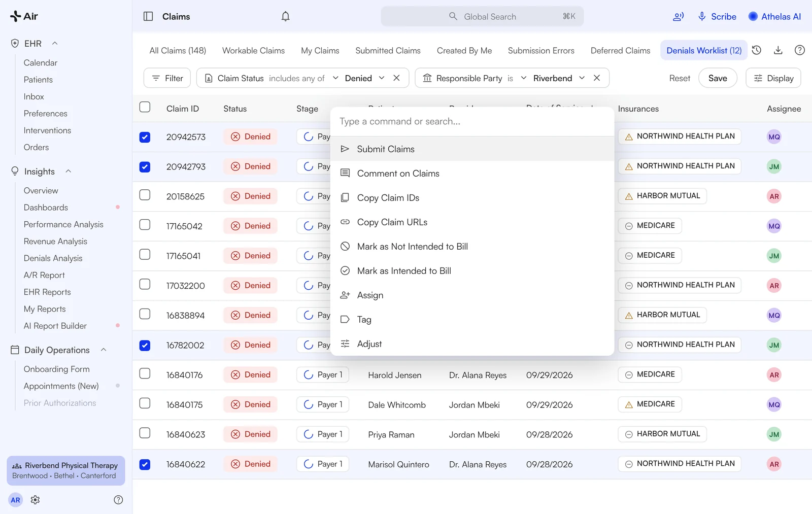Choose Mark as Not Intended to Bill

(472, 247)
